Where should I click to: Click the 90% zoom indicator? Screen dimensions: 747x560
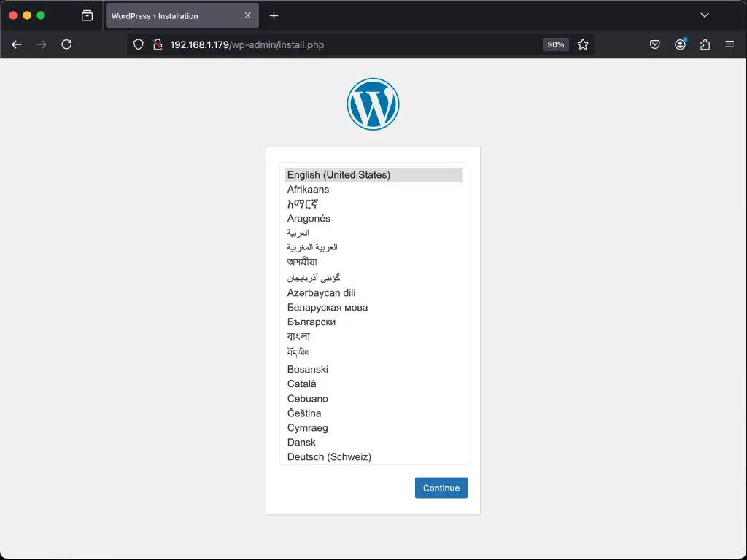point(555,44)
